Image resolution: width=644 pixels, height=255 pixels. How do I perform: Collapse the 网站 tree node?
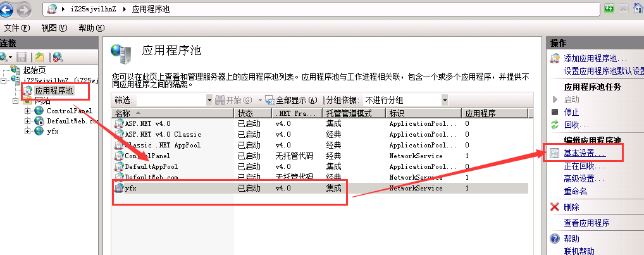pos(16,101)
